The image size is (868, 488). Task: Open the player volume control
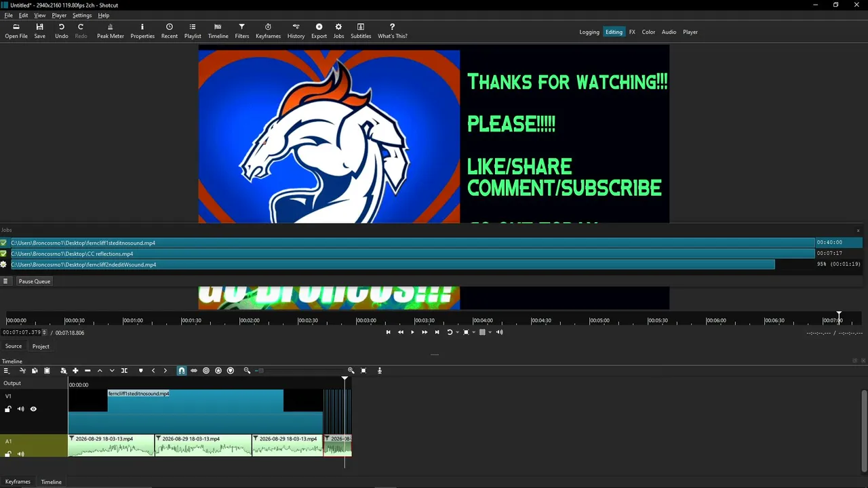pos(500,332)
